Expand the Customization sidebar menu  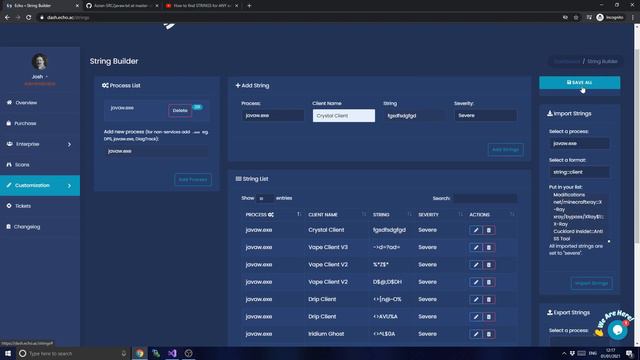tap(40, 185)
